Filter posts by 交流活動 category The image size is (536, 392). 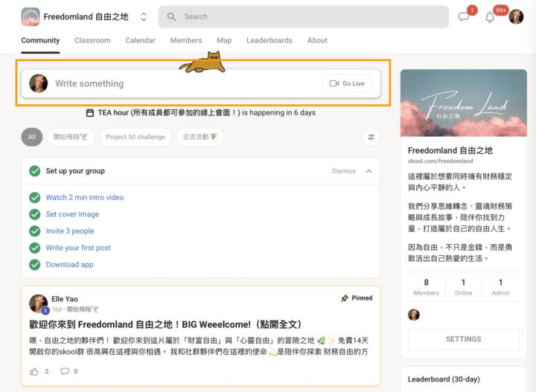pos(200,137)
